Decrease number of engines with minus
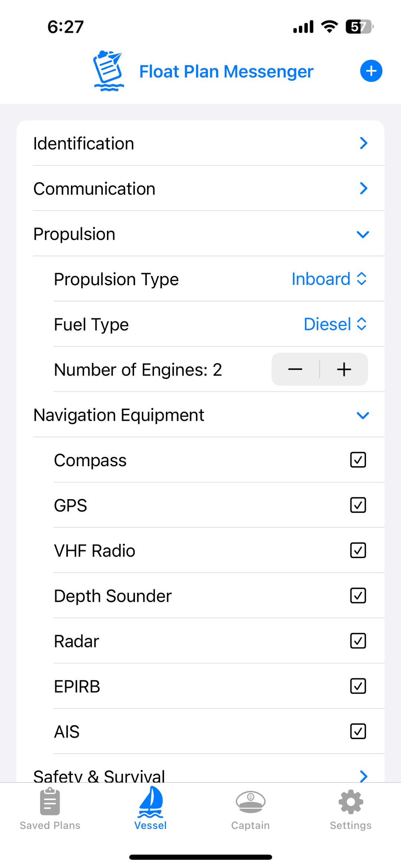 tap(296, 369)
